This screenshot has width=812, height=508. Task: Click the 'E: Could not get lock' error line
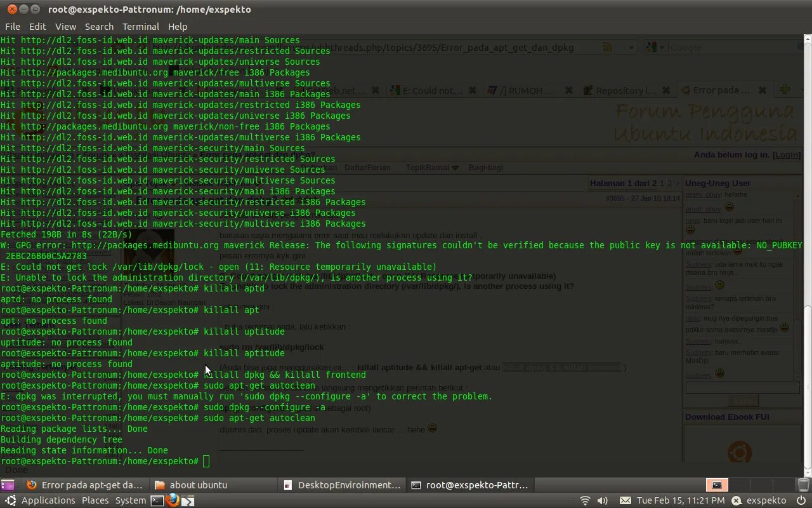coord(218,267)
